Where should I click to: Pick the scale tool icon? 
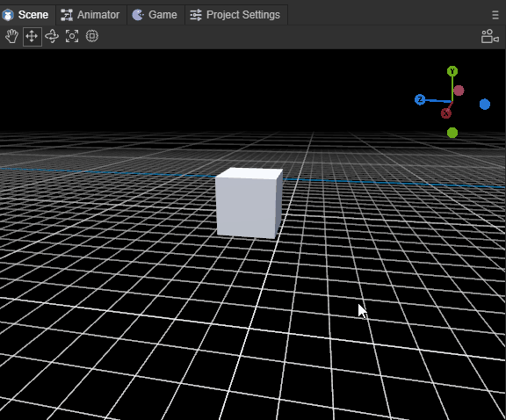click(x=72, y=36)
